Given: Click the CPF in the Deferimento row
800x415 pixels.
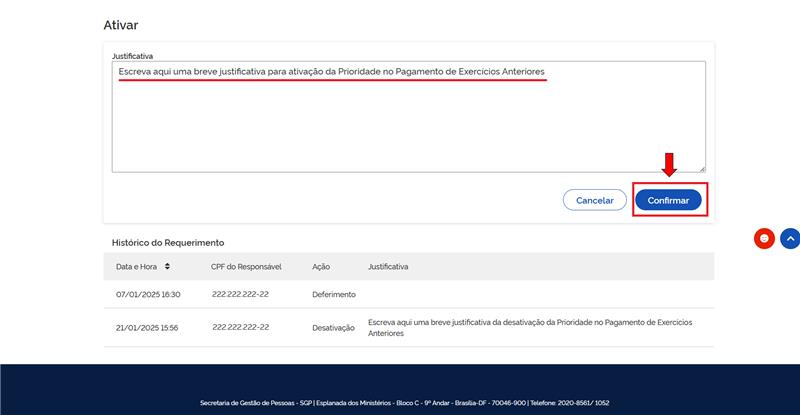Looking at the screenshot, I should pyautogui.click(x=240, y=295).
